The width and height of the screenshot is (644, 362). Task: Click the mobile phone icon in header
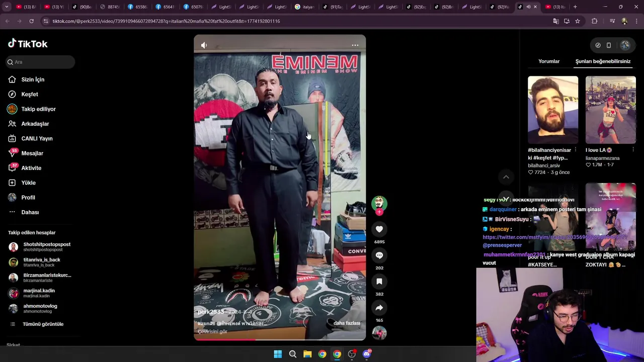[609, 45]
